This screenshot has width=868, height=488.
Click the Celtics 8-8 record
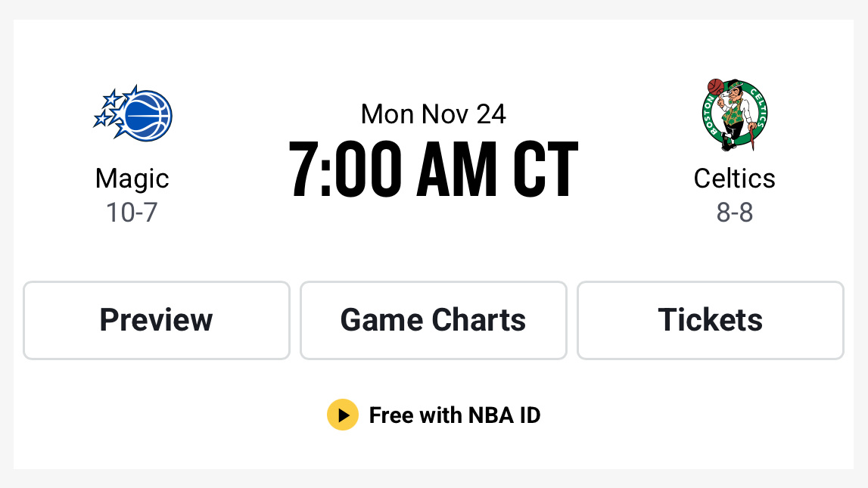[x=734, y=213]
